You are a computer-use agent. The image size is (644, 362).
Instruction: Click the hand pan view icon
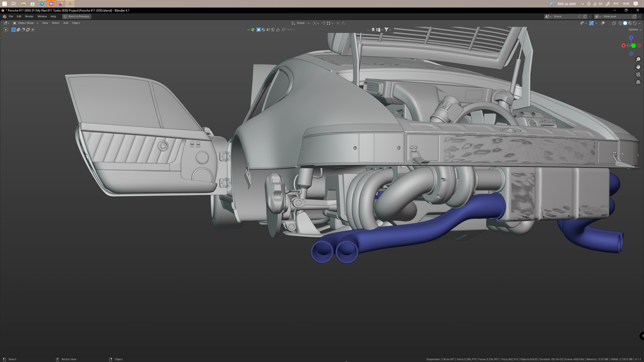coord(638,67)
